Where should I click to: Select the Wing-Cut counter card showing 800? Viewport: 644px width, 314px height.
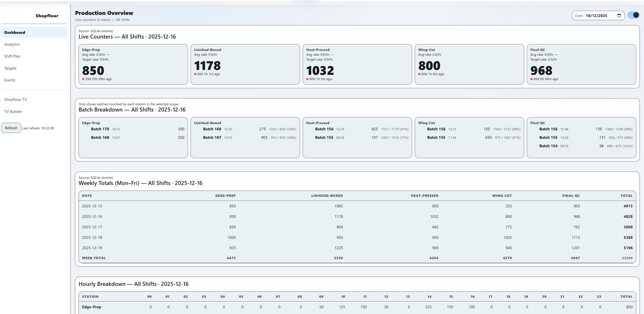point(469,64)
